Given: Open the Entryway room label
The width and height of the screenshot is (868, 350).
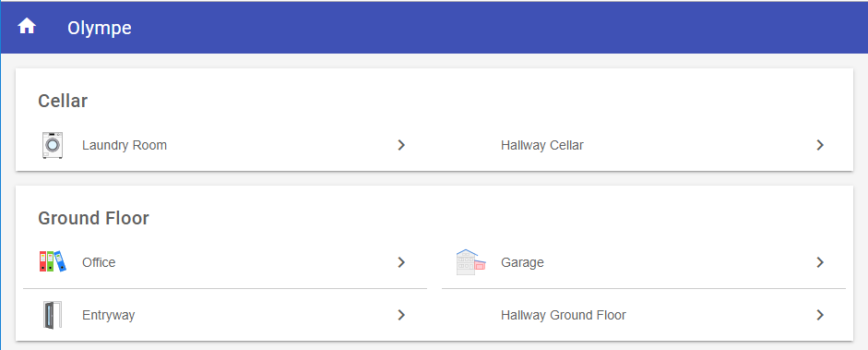Looking at the screenshot, I should pos(109,315).
